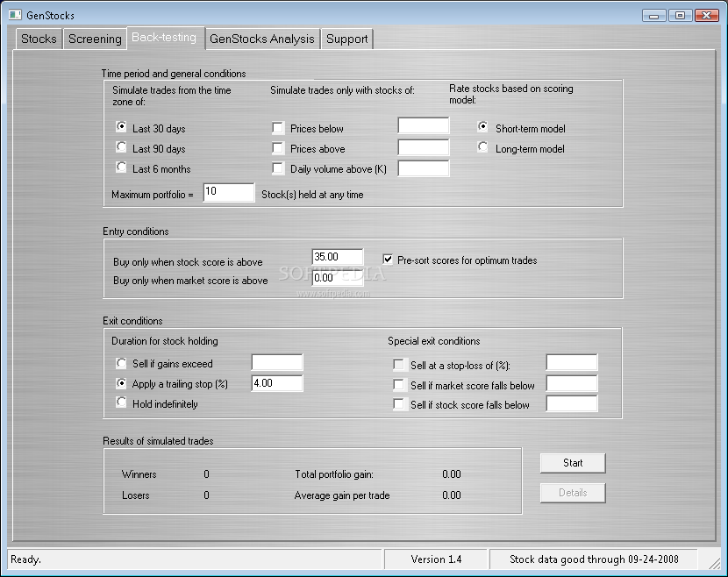The image size is (728, 577).
Task: Tick the Prices above checkbox
Action: click(278, 148)
